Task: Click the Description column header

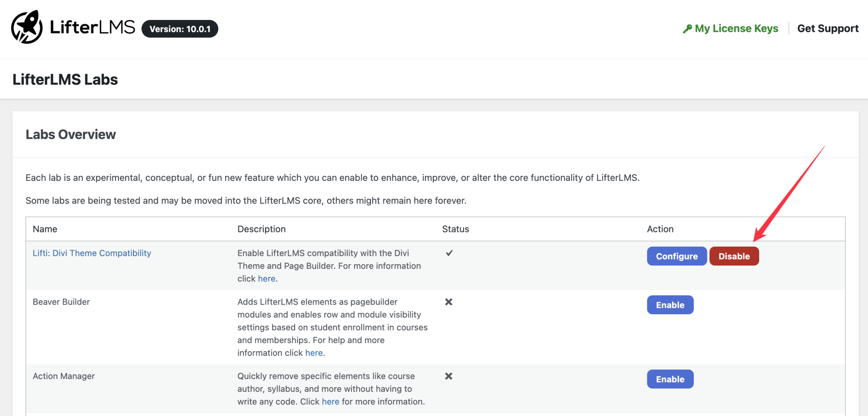Action: 261,229
